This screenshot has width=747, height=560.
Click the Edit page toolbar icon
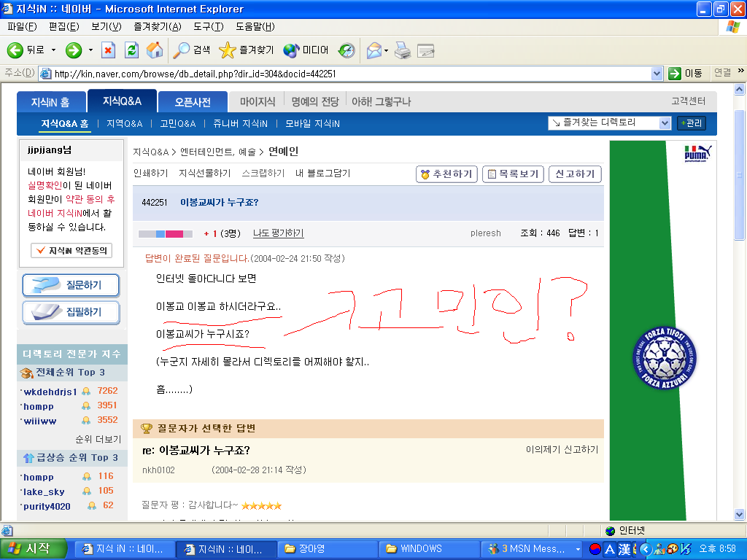tap(425, 50)
